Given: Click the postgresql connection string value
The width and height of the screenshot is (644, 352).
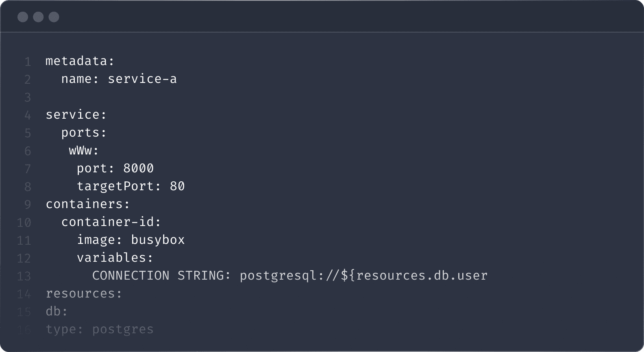Looking at the screenshot, I should click(x=363, y=276).
